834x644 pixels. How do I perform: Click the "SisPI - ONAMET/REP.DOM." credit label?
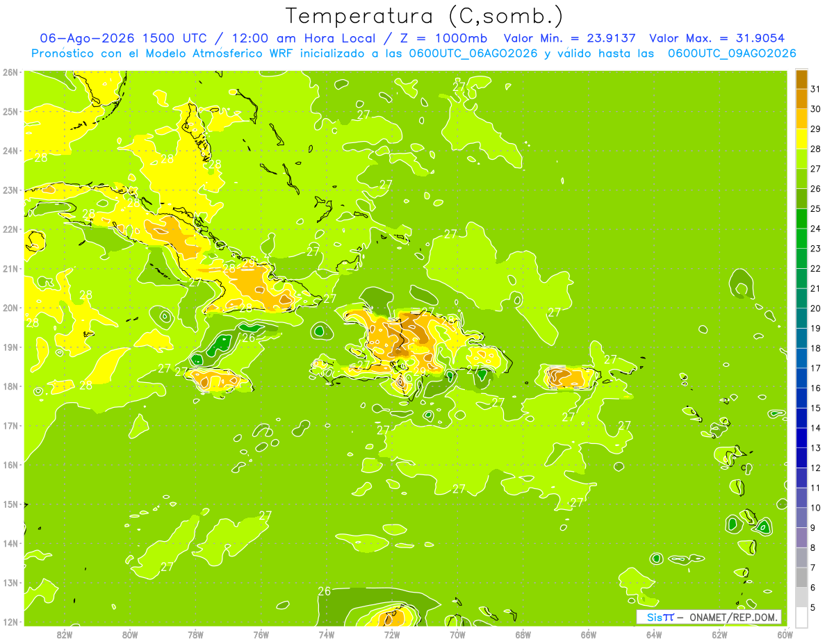[709, 617]
